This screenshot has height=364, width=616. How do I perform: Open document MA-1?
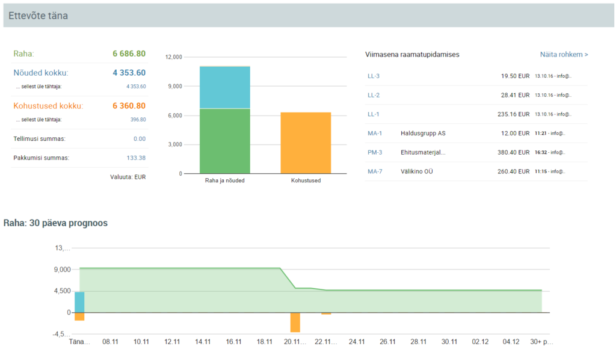pyautogui.click(x=375, y=133)
